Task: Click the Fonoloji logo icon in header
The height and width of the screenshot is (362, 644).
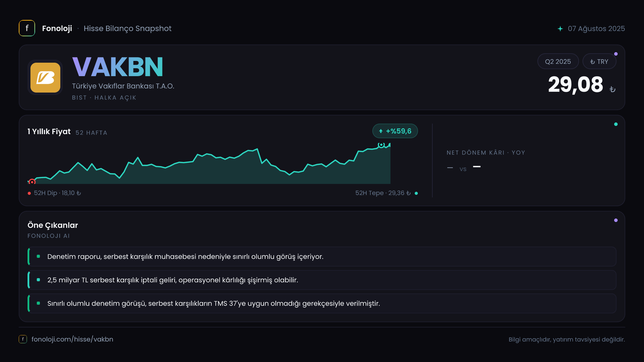Action: pos(27,28)
